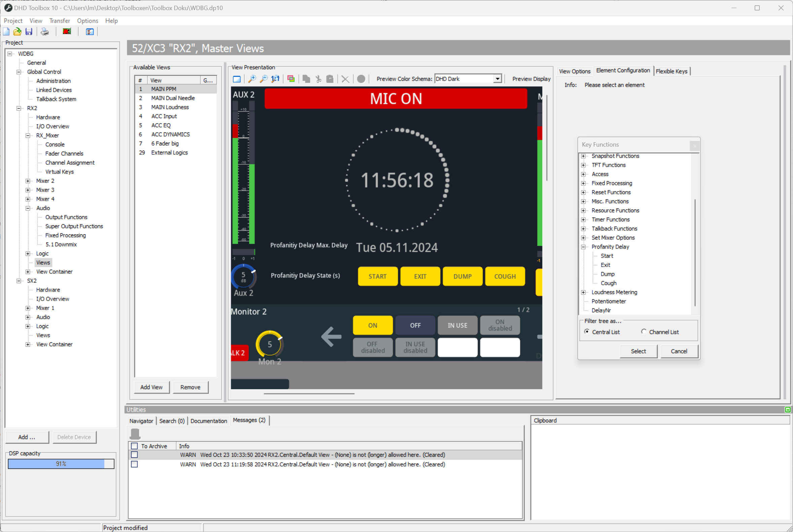Paste element into the view
The width and height of the screenshot is (793, 532).
tap(330, 79)
